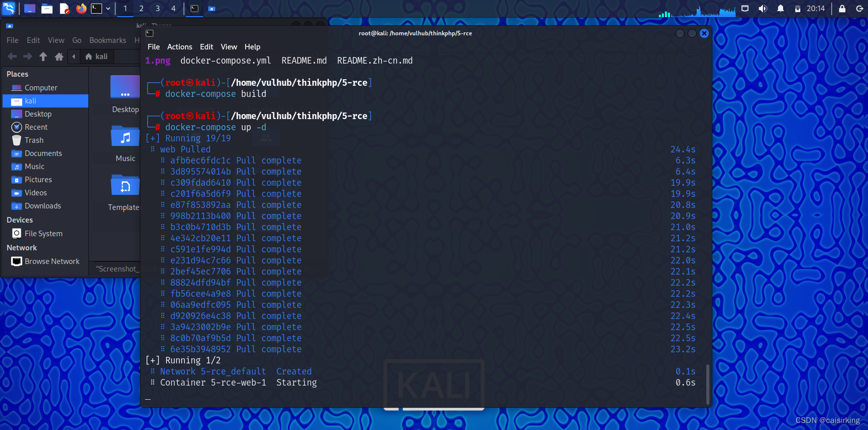Open the network connection tray icon
Image resolution: width=868 pixels, height=430 pixels.
[745, 9]
